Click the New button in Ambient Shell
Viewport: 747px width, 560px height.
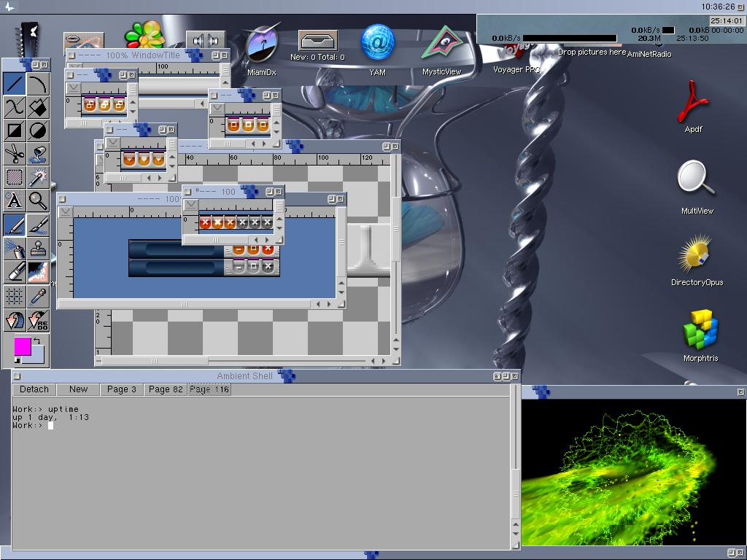point(78,389)
